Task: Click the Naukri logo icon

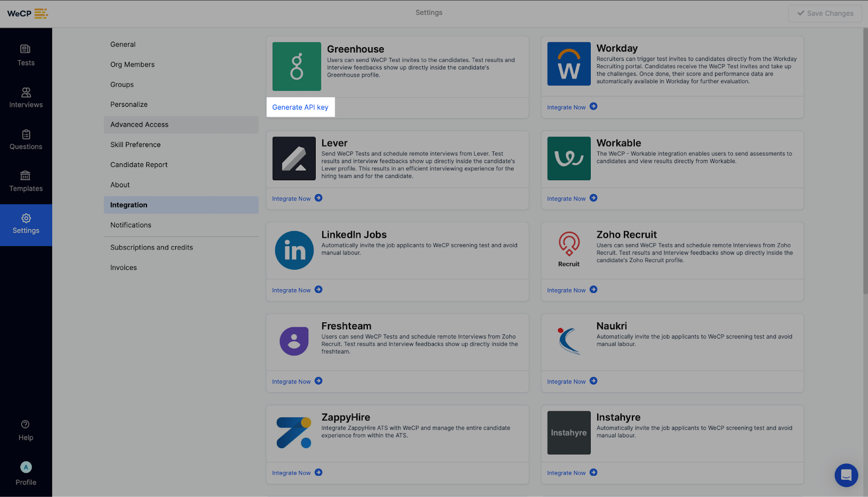Action: (x=569, y=341)
